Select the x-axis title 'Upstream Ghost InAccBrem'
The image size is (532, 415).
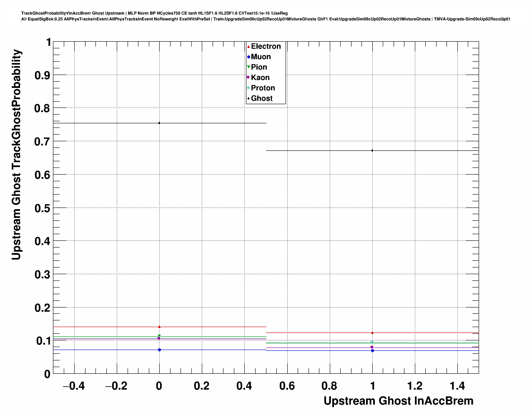point(398,401)
